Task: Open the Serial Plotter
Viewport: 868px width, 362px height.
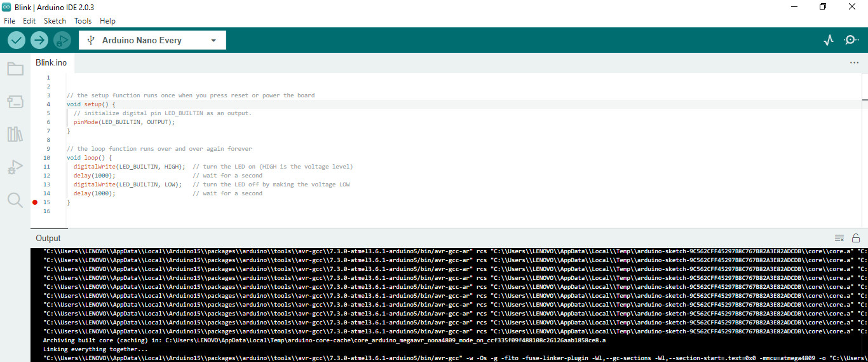Action: [828, 40]
